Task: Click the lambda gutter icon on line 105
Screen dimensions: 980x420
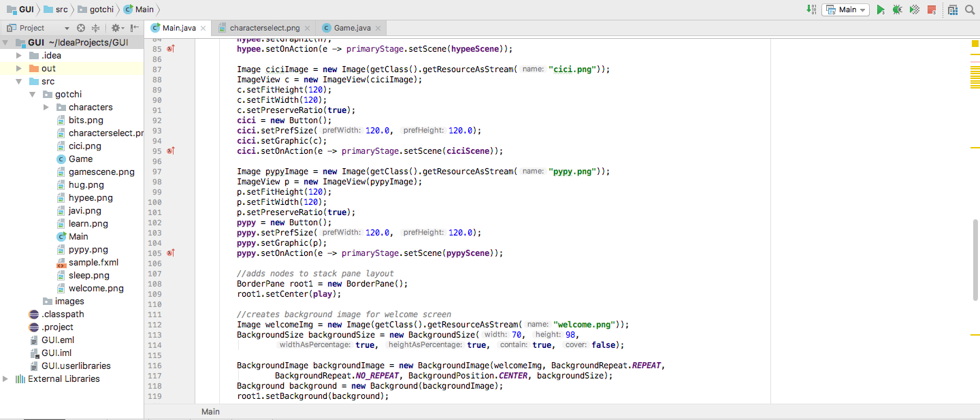Action: (x=171, y=253)
